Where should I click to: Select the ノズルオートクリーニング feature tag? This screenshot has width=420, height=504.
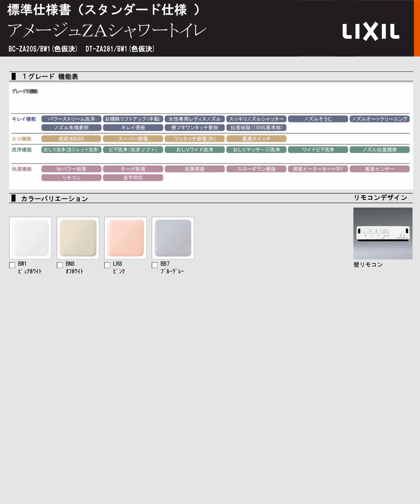(380, 119)
